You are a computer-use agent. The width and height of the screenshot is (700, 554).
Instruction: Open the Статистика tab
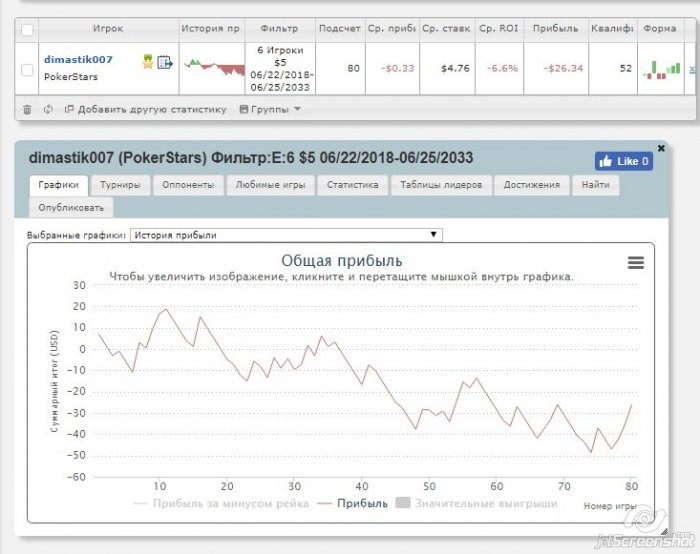pyautogui.click(x=353, y=185)
